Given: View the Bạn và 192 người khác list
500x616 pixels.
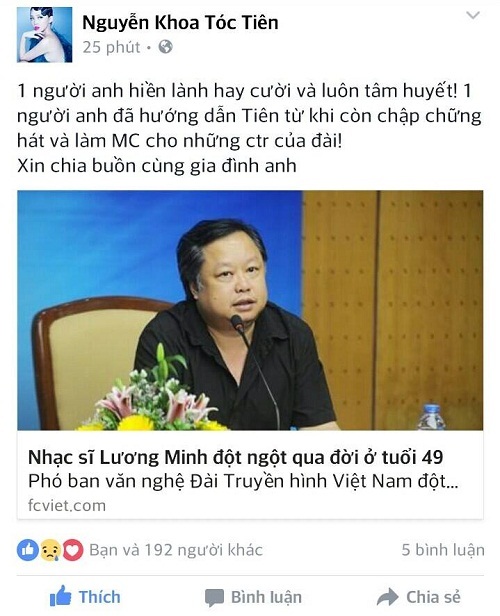Looking at the screenshot, I should point(176,550).
